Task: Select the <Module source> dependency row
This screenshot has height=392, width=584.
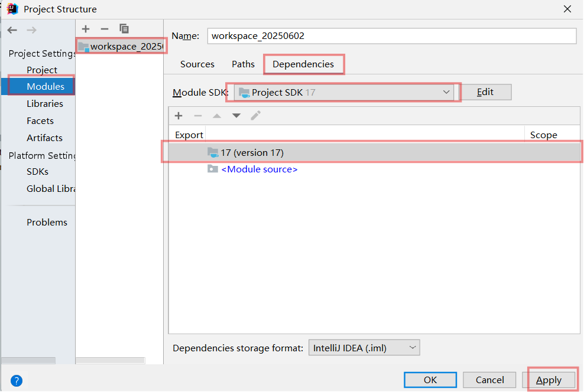Action: (374, 169)
